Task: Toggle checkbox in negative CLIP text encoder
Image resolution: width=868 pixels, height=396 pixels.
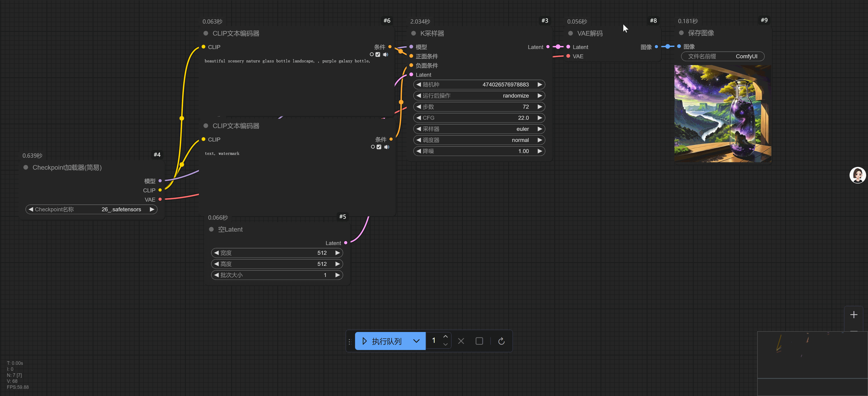Action: click(379, 147)
